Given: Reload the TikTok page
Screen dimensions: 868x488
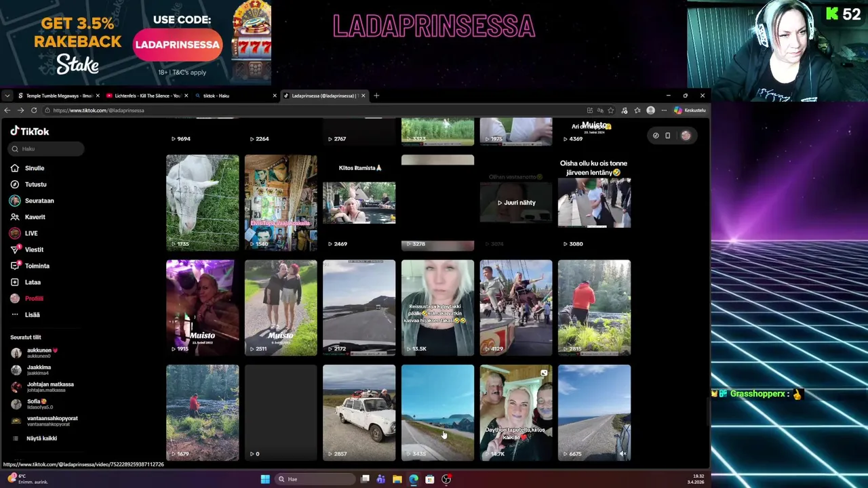Looking at the screenshot, I should (x=34, y=110).
